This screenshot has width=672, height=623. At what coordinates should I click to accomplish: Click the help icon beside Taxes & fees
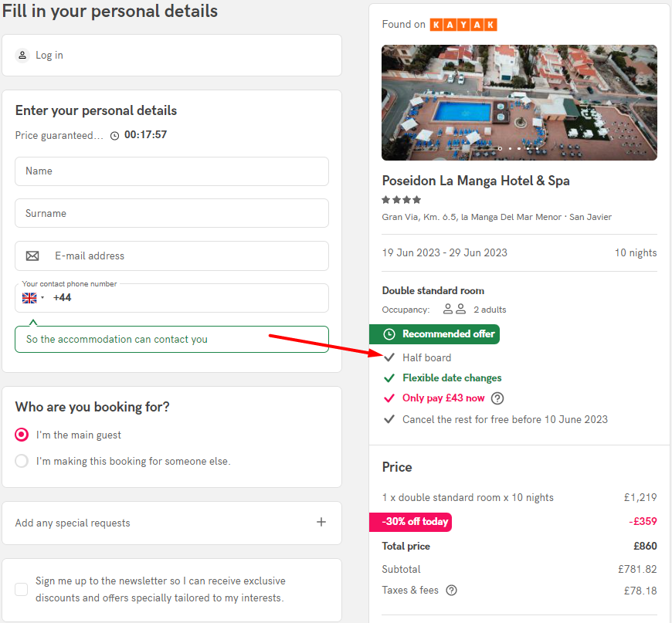click(x=451, y=591)
